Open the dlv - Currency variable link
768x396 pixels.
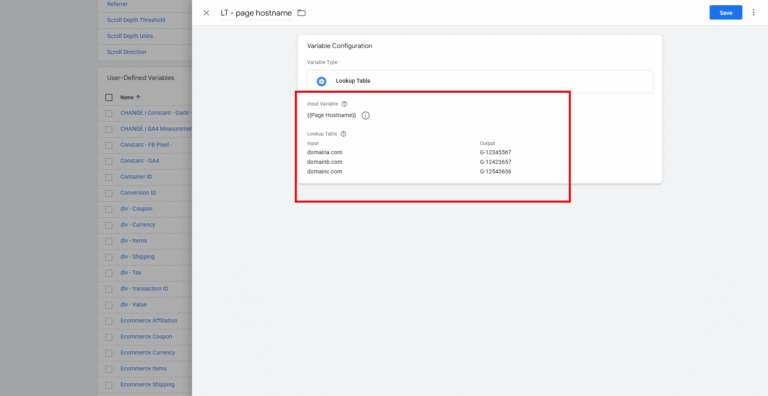point(138,224)
